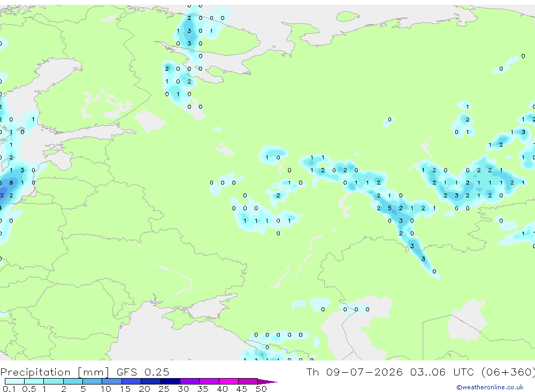The height and width of the screenshot is (392, 535).
Task: Click the 1–2 mm legend swatch
Action: tap(53, 381)
